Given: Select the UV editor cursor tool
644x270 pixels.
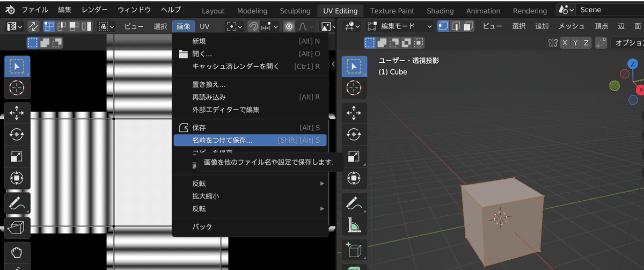Looking at the screenshot, I should pos(17,87).
